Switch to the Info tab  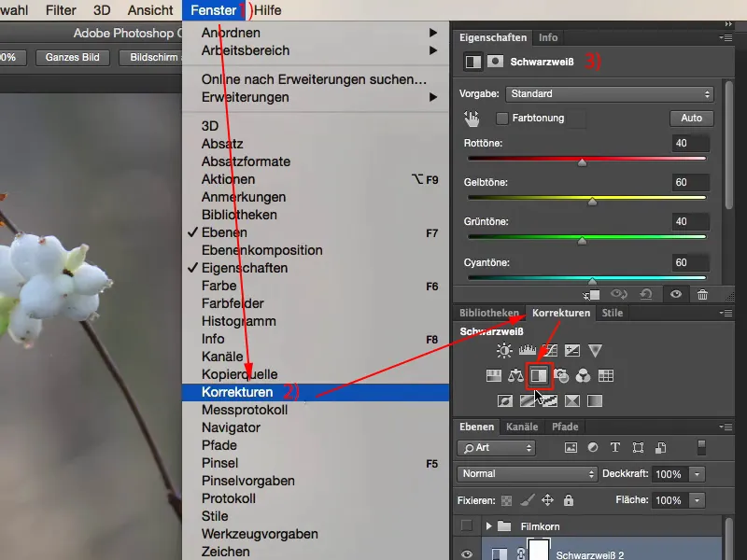[548, 37]
